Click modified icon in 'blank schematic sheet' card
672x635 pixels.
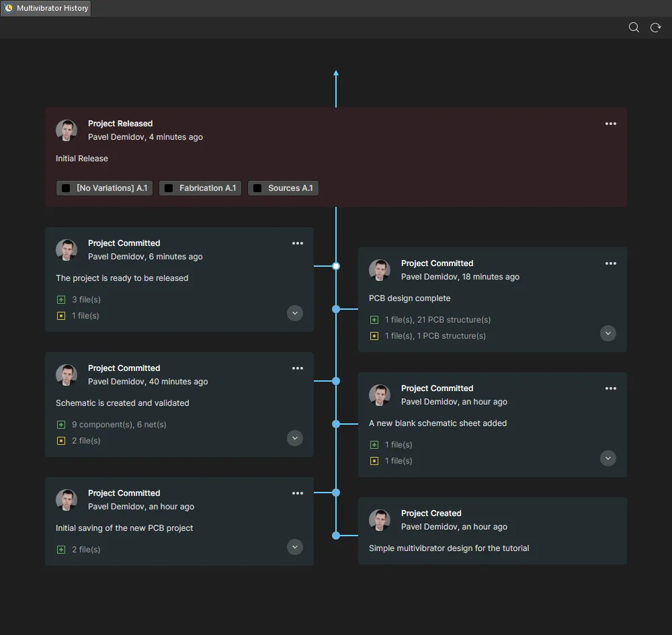(x=374, y=461)
